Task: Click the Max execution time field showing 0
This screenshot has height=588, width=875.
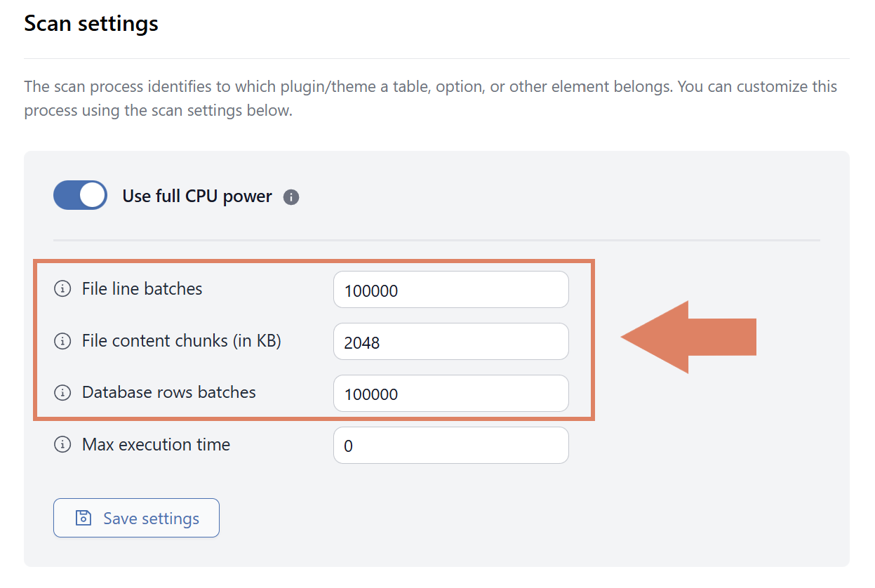Action: pyautogui.click(x=450, y=446)
